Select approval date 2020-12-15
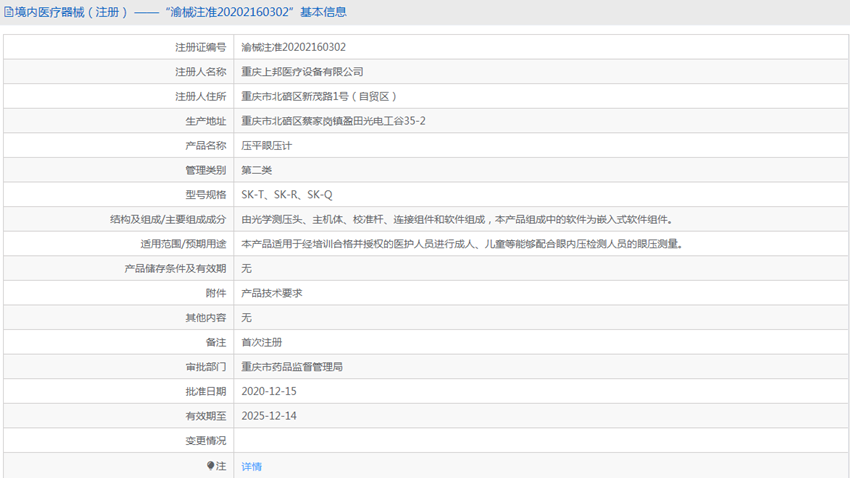Image resolution: width=850 pixels, height=478 pixels. [x=269, y=391]
